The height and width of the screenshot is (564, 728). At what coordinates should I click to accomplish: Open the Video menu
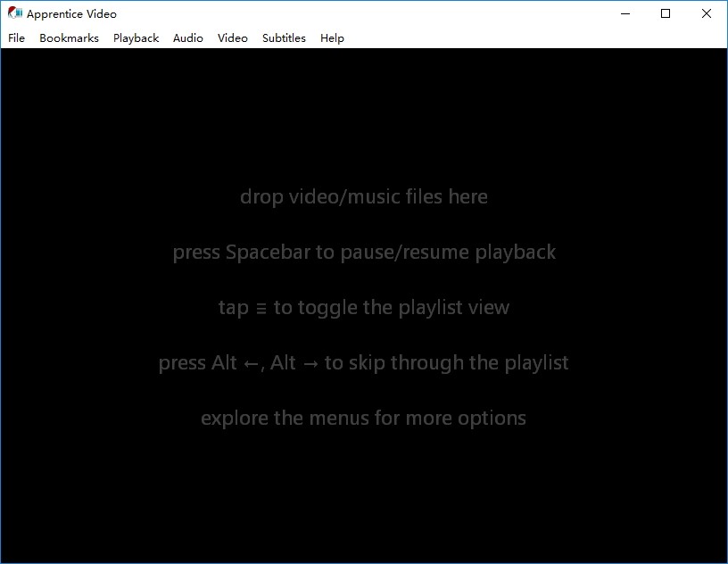click(x=233, y=38)
